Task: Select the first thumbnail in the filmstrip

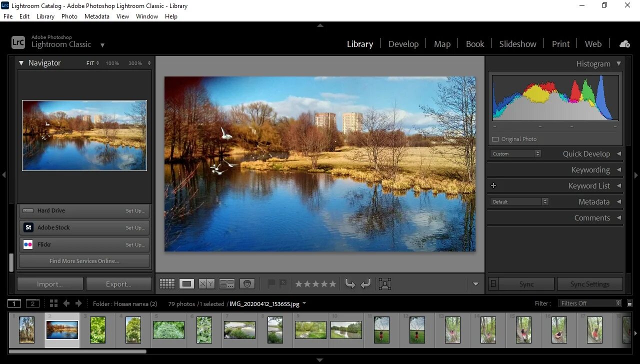Action: coord(26,330)
